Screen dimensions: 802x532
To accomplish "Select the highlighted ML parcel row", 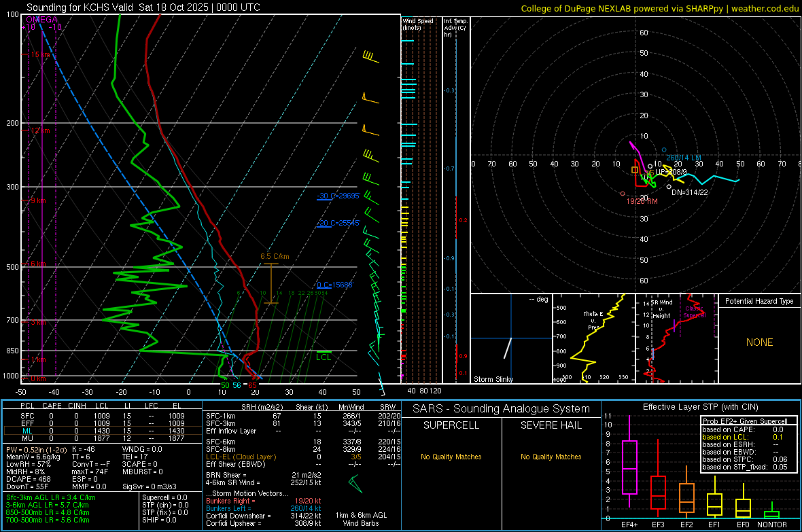I will pos(103,431).
